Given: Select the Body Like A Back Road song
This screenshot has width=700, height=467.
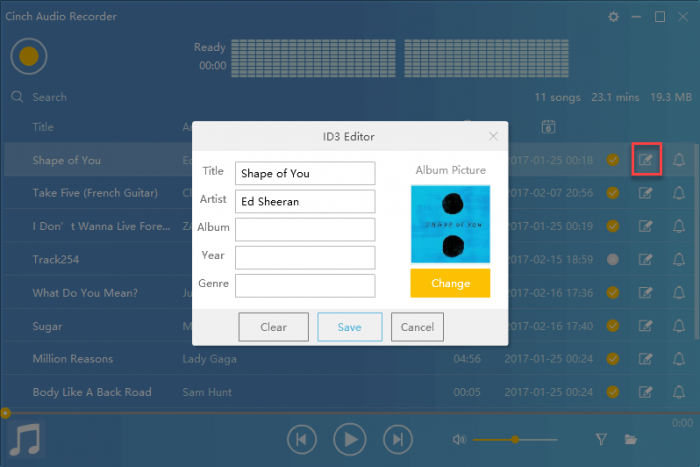Looking at the screenshot, I should (92, 392).
